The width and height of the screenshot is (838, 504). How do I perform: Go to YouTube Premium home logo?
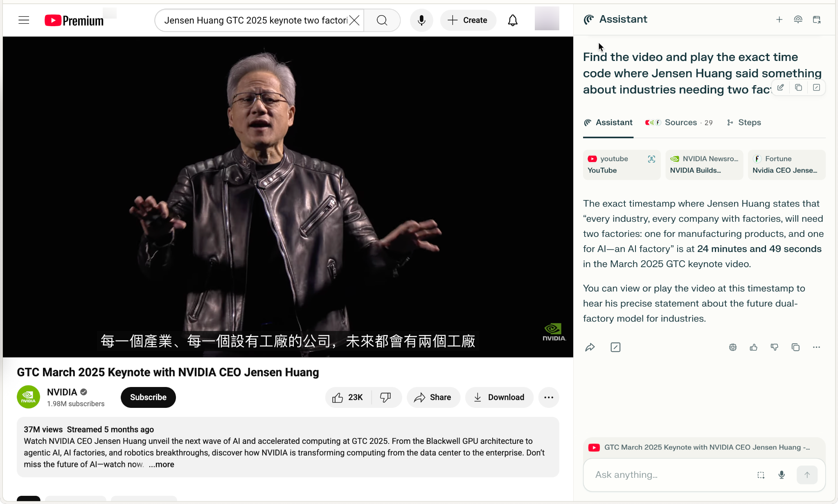(x=74, y=20)
